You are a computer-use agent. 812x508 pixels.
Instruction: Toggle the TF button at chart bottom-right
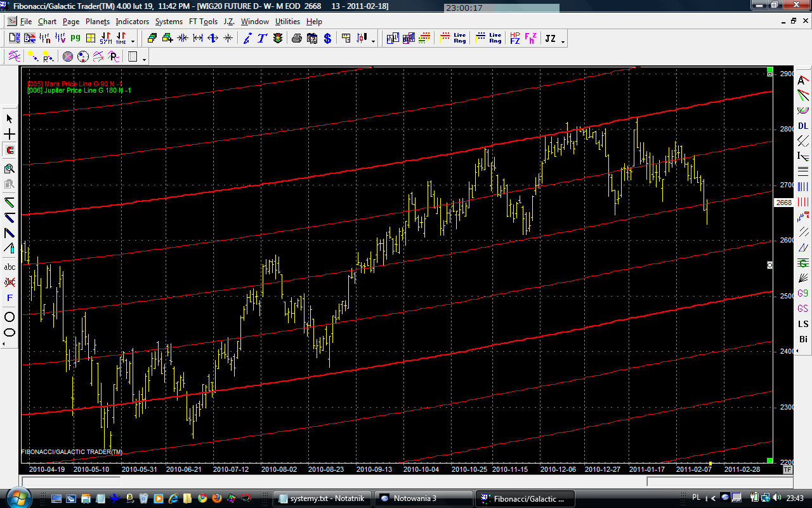(787, 470)
